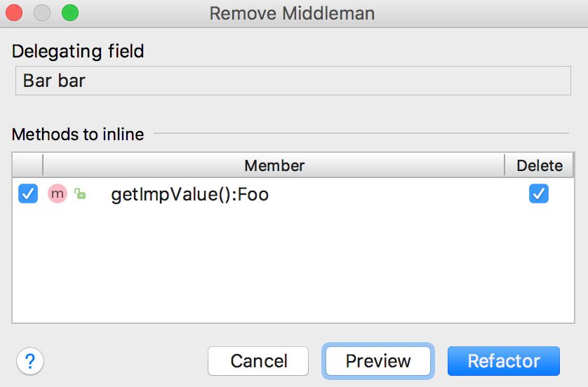Click the Remove Middleman title bar
Viewport: 588px width, 387px height.
pyautogui.click(x=292, y=13)
